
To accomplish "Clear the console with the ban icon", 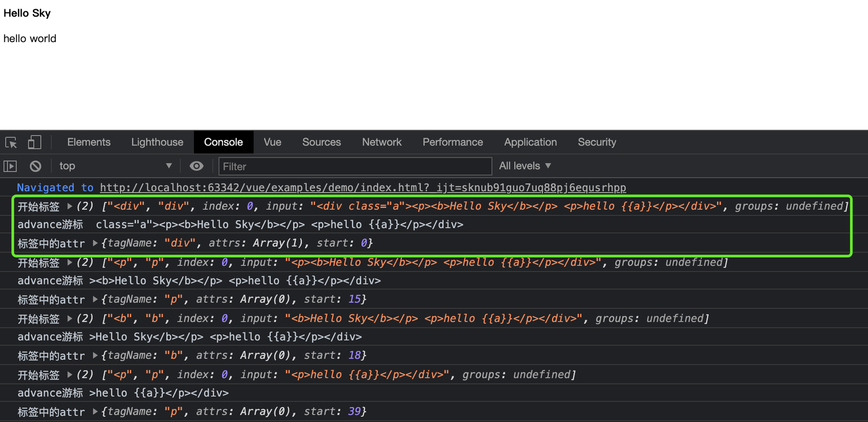I will pos(36,166).
